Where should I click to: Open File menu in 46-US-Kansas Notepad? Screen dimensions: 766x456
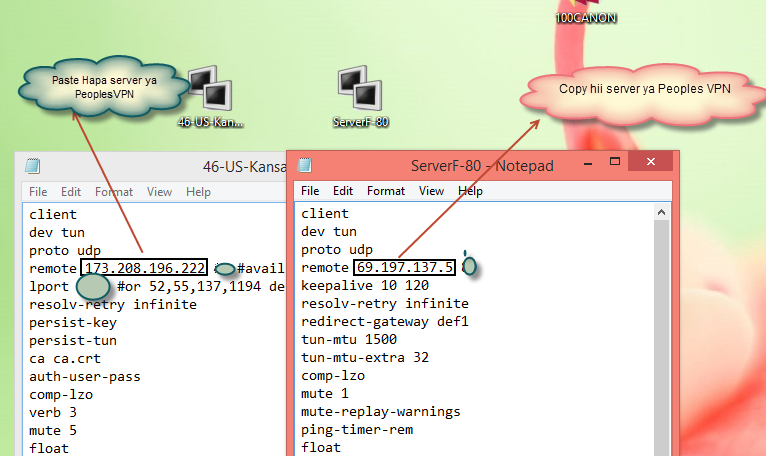pos(38,192)
